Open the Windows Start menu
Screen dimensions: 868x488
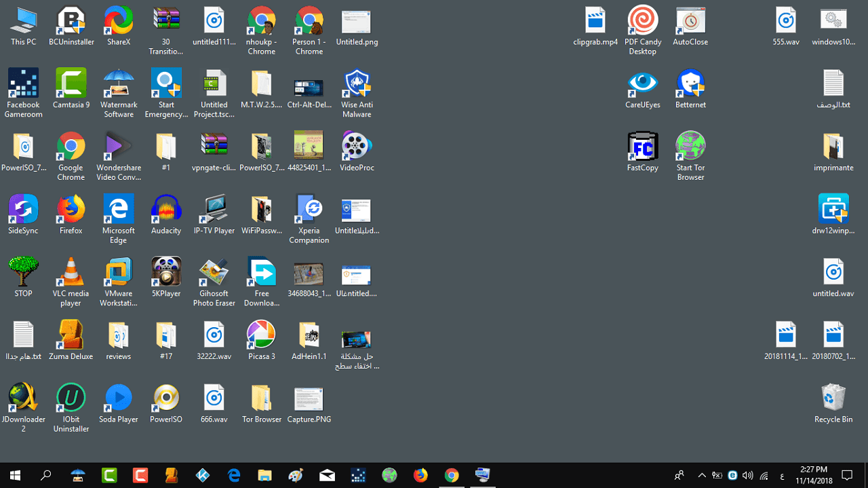[x=15, y=475]
